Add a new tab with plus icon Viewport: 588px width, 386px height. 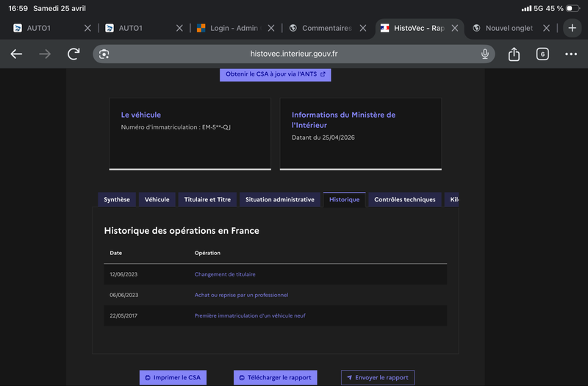pos(573,28)
